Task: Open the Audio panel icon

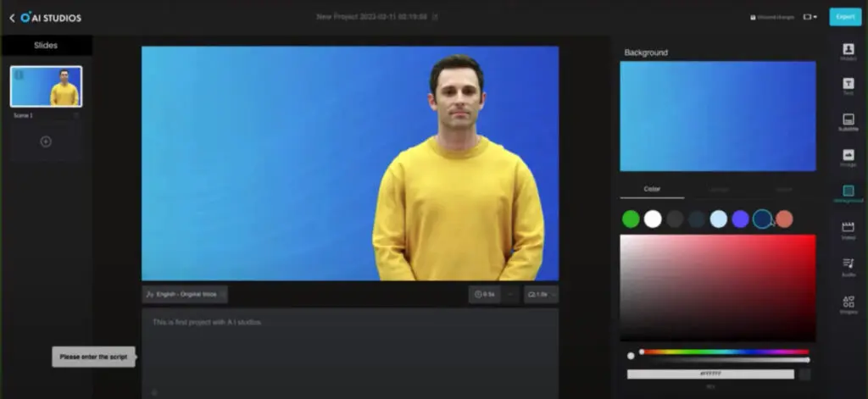Action: [848, 266]
